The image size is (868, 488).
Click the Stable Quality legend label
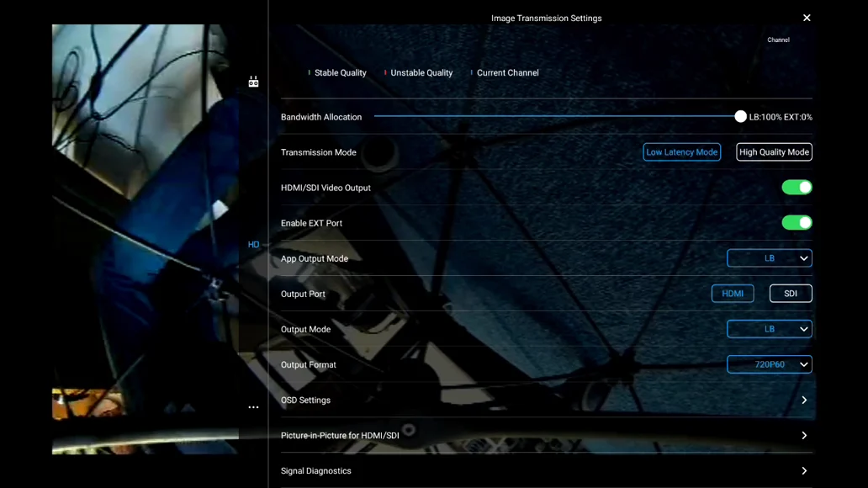point(340,73)
